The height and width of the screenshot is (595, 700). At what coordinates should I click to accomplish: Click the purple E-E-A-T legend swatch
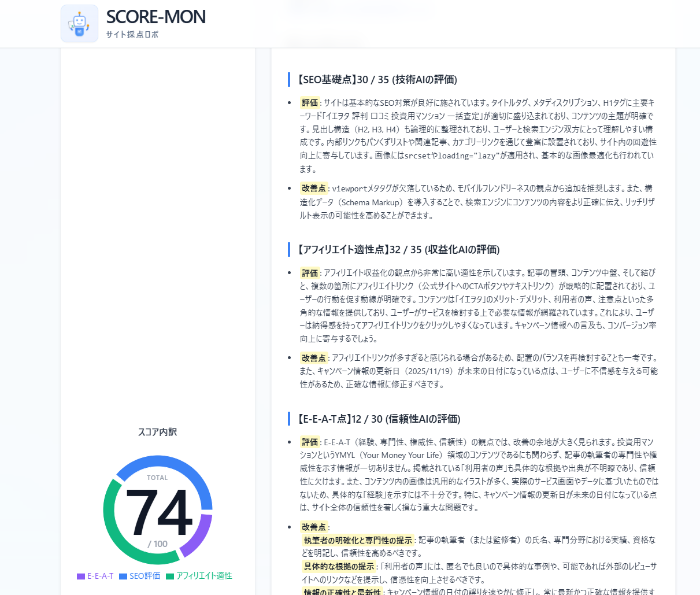(x=81, y=576)
